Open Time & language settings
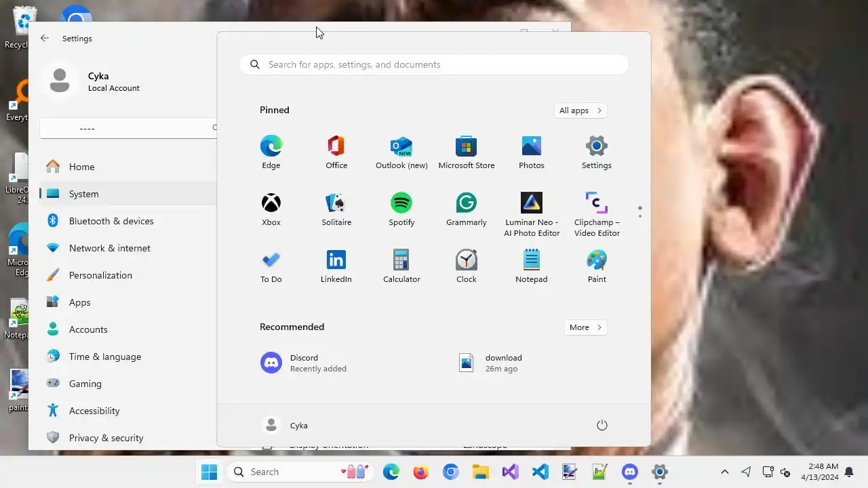This screenshot has width=868, height=488. 127,357
